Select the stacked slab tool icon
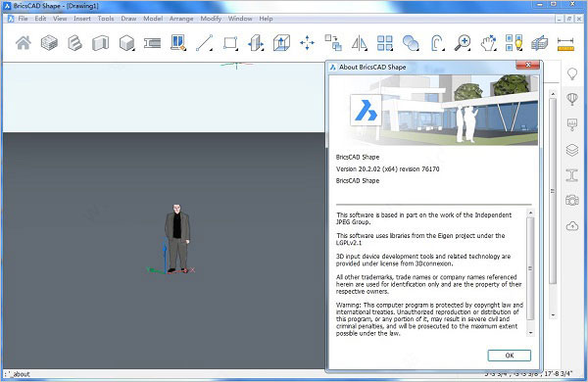Image resolution: width=588 pixels, height=382 pixels. [49, 43]
